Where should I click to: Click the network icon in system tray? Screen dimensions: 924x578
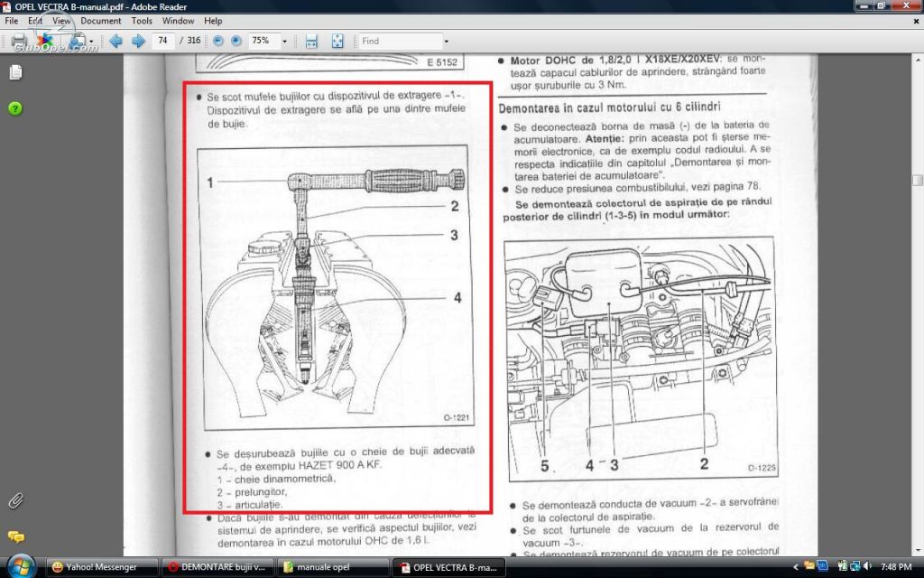click(x=855, y=567)
